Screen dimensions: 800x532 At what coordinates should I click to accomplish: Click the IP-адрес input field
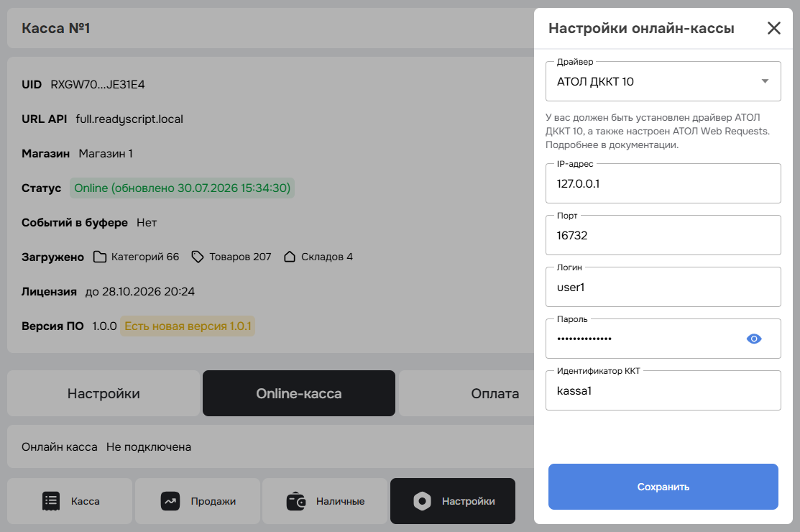tap(663, 183)
